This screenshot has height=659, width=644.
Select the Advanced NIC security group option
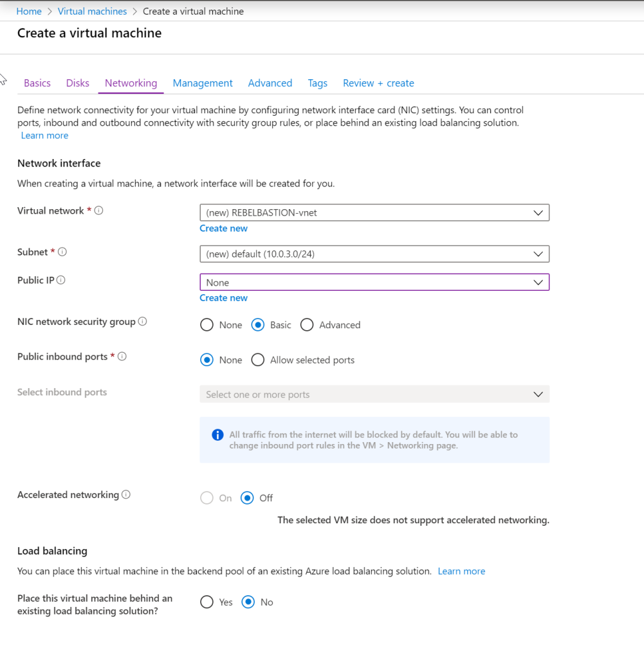click(307, 324)
